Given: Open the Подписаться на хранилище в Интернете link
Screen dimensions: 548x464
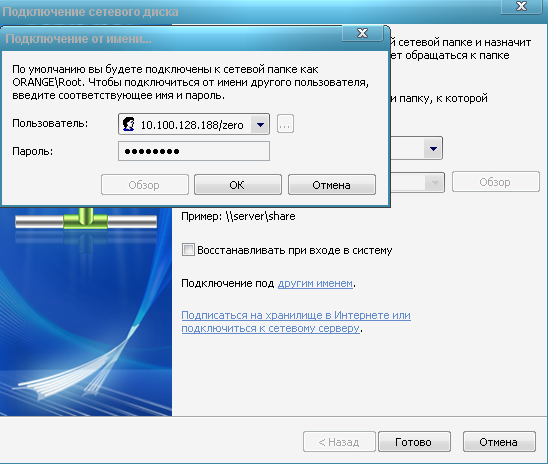Looking at the screenshot, I should pyautogui.click(x=296, y=321).
